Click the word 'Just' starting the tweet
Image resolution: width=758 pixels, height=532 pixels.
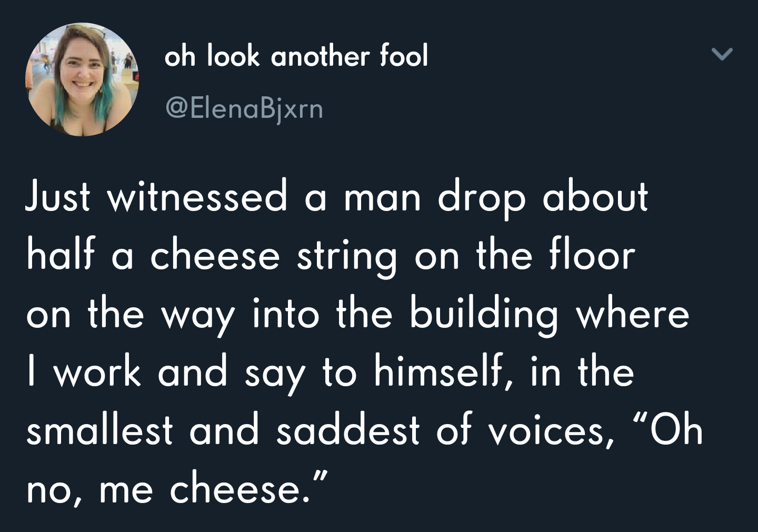pos(58,197)
